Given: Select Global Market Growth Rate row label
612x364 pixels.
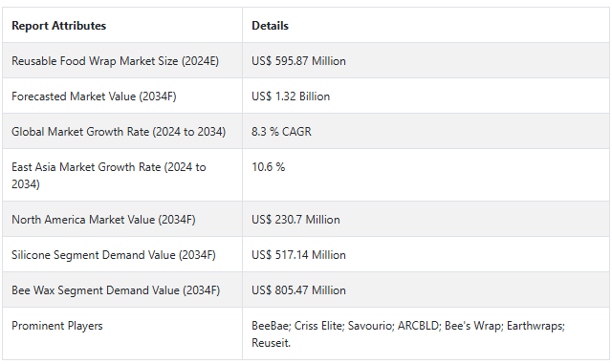Looking at the screenshot, I should pos(119,132).
